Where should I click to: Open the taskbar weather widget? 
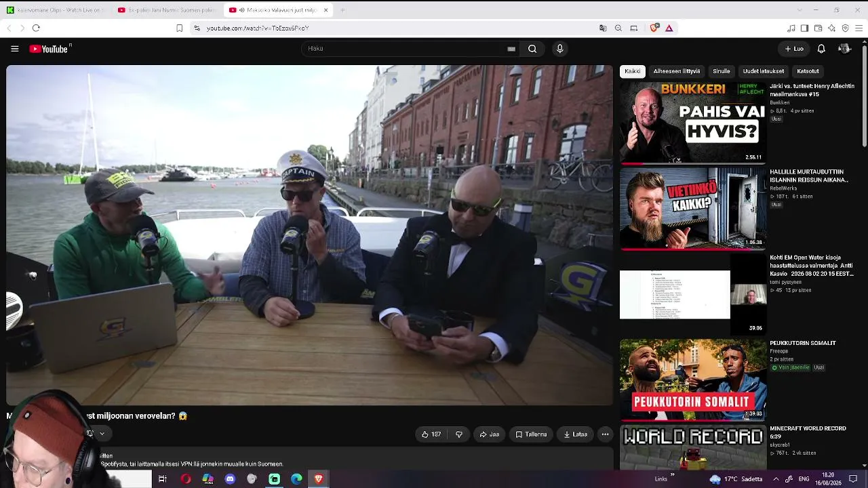click(x=736, y=479)
